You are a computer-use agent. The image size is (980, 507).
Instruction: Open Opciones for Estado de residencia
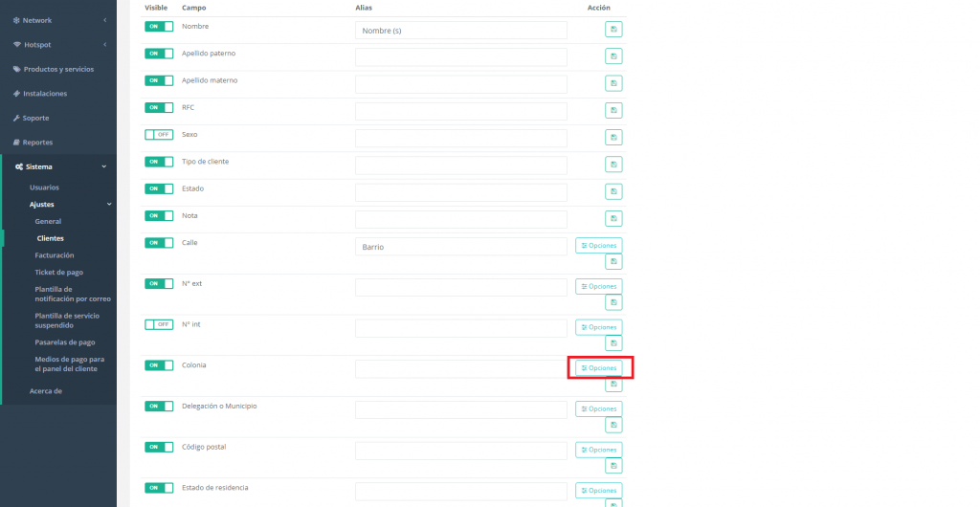coord(599,491)
